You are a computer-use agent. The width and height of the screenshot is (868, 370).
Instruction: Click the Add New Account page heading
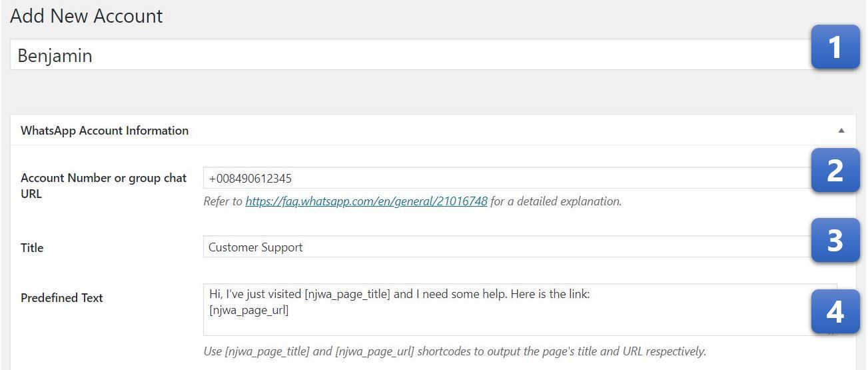pos(87,16)
